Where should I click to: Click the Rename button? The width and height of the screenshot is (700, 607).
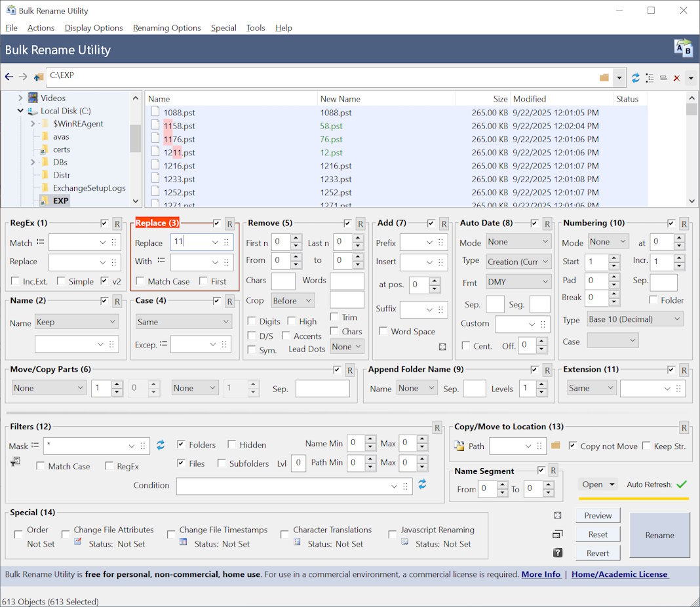coord(659,535)
